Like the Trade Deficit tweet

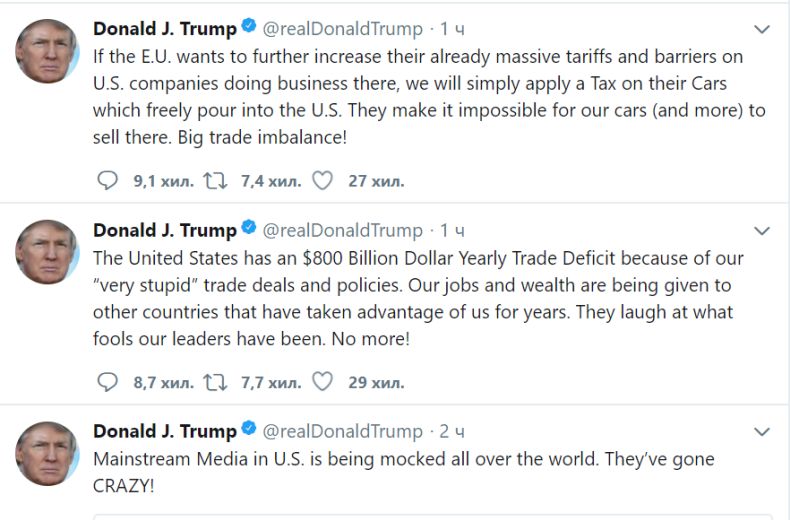[x=322, y=381]
